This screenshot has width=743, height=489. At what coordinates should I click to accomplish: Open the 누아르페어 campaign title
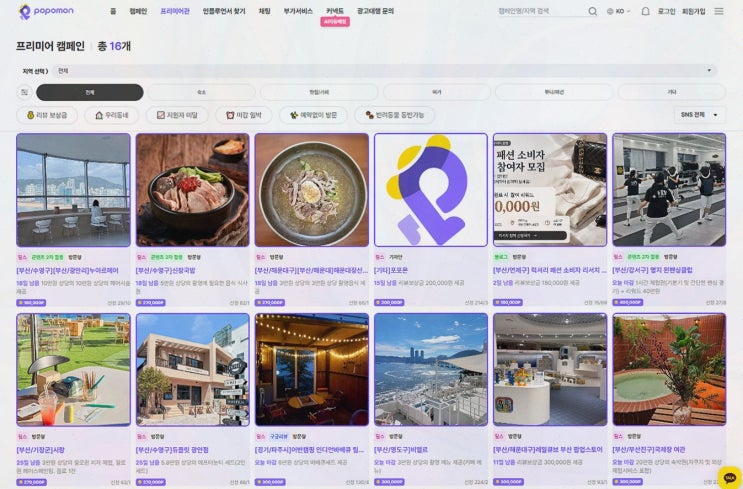point(67,271)
